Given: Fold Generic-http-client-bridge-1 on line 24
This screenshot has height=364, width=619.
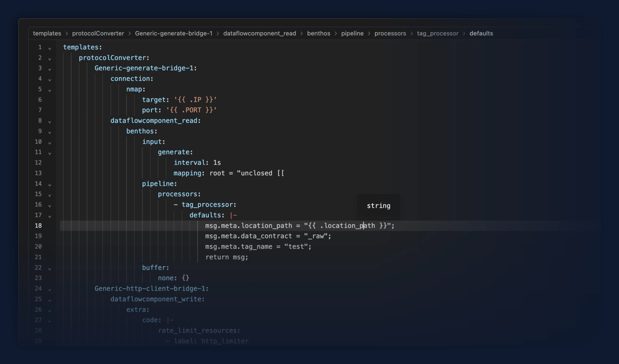Looking at the screenshot, I should [x=50, y=290].
